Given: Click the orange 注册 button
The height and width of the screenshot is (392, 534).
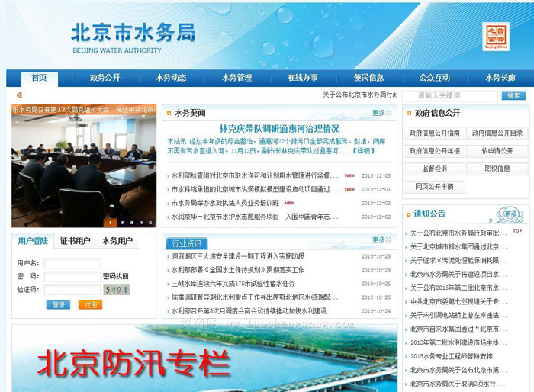Looking at the screenshot, I should coord(90,305).
